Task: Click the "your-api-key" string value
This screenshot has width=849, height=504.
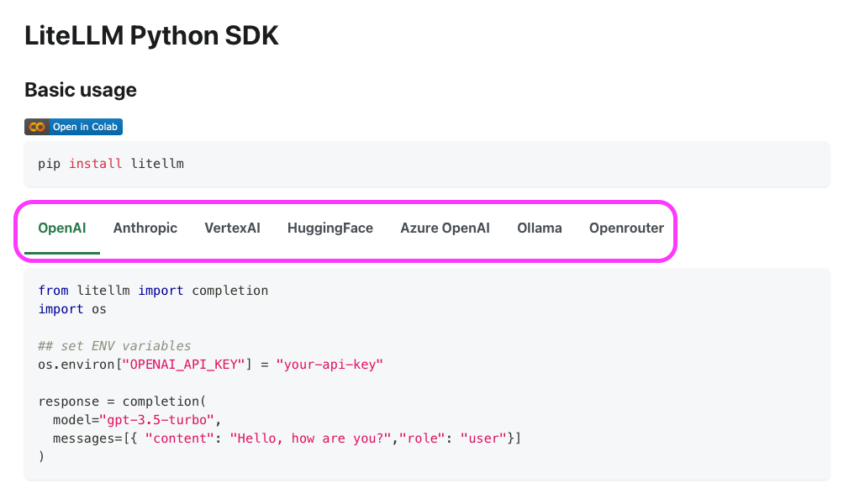Action: (x=330, y=365)
